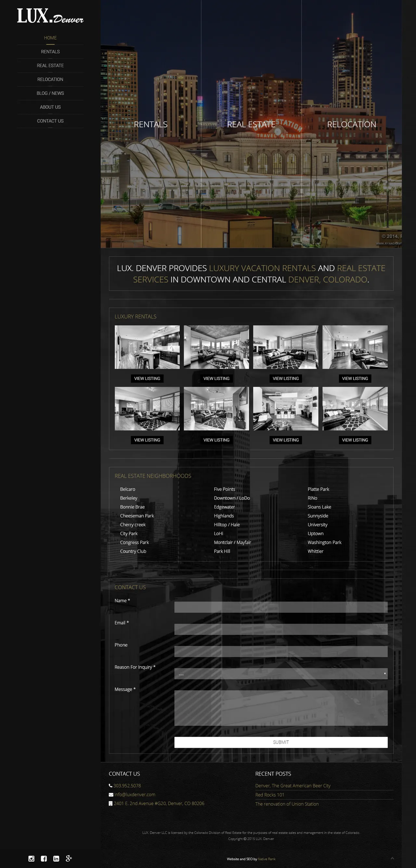
Task: Click the envelope icon beside info@luxdenver.com
Action: tap(111, 795)
